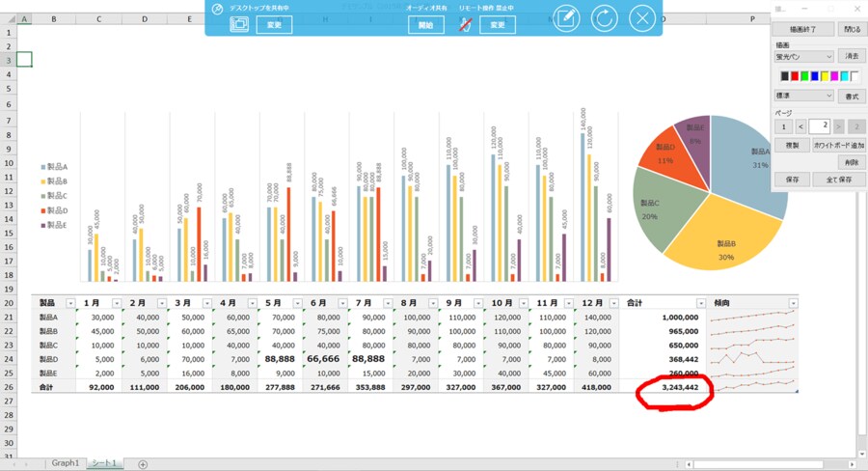Click the crossed-out remote control mouse icon
Viewport: 868px width, 471px height.
[x=465, y=24]
